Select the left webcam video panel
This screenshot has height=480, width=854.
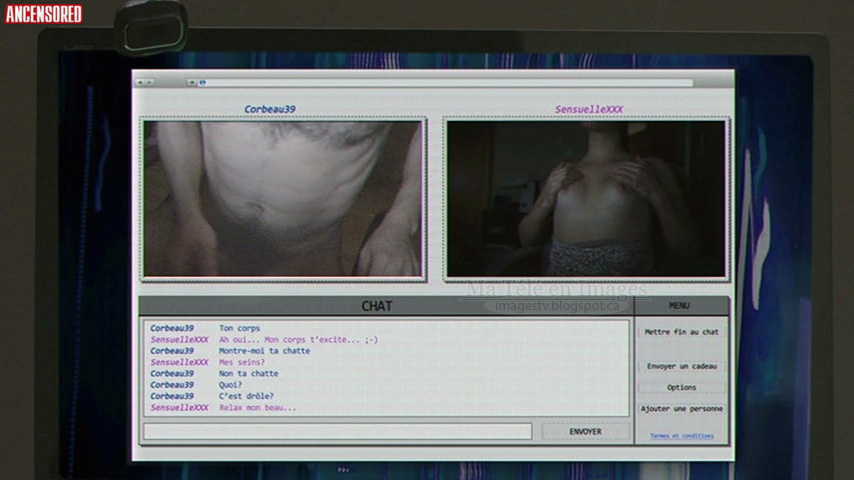click(x=283, y=198)
